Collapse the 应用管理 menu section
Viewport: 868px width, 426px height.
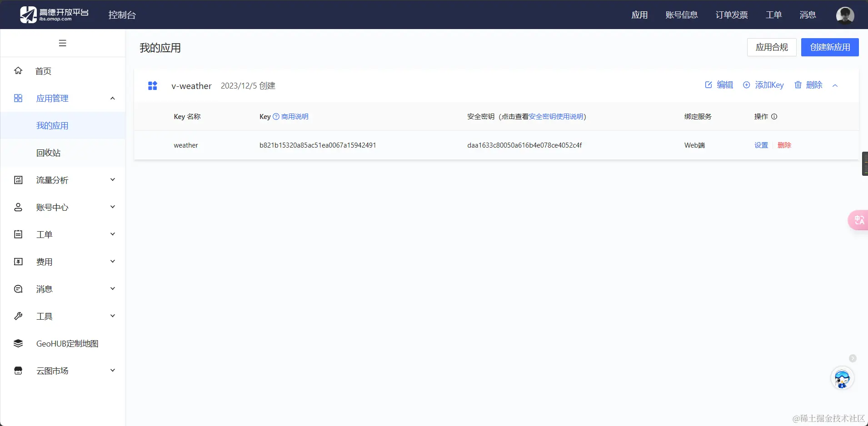click(113, 98)
